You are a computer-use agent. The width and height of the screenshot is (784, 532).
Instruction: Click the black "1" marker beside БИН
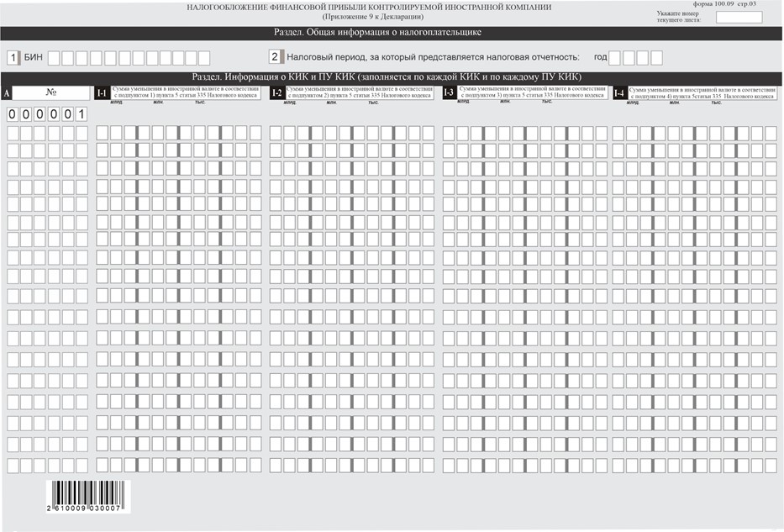point(13,57)
